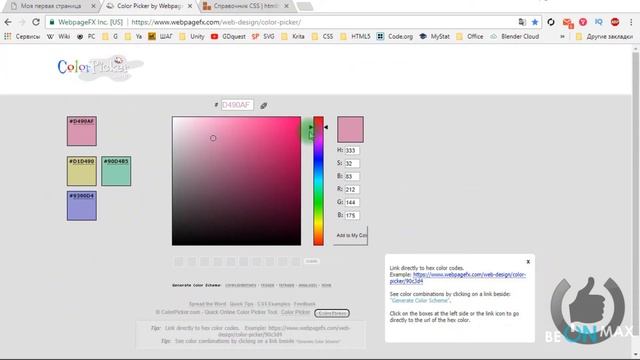
Task: Click the browser back arrow
Action: click(8, 22)
